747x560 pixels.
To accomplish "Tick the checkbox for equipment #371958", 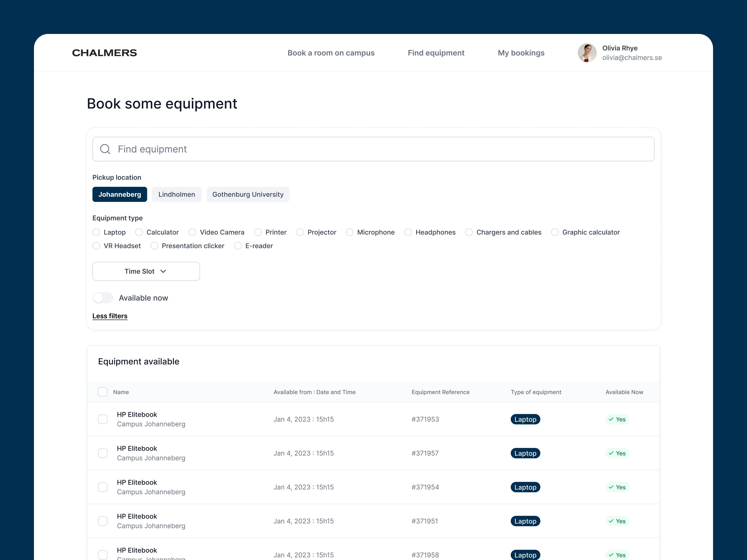I will [103, 555].
